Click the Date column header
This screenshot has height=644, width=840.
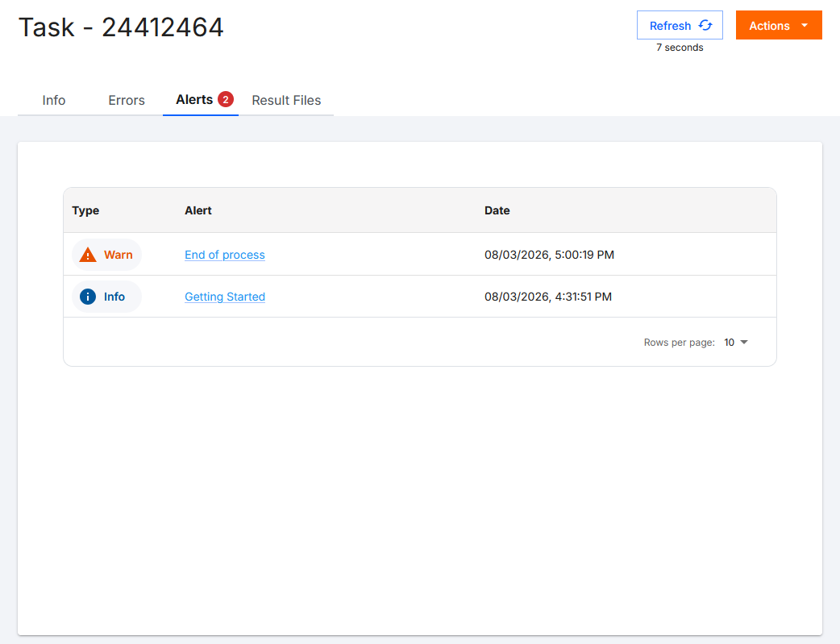coord(497,210)
